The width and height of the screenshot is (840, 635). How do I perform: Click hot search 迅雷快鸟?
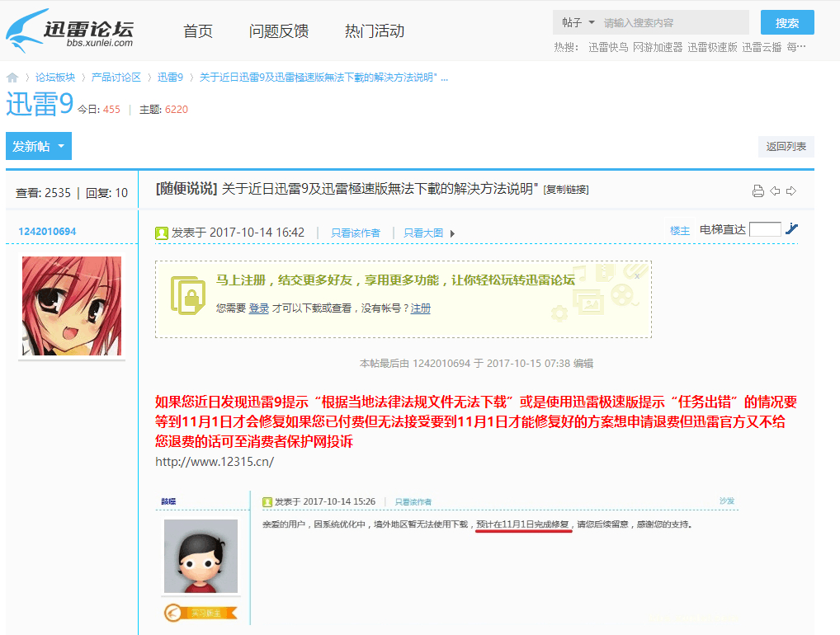(x=608, y=47)
